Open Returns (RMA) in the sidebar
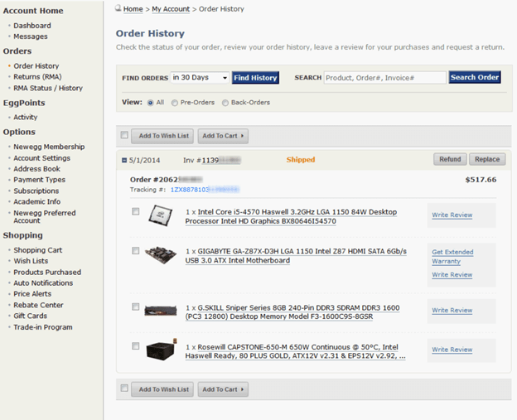The image size is (517, 420). [x=37, y=77]
